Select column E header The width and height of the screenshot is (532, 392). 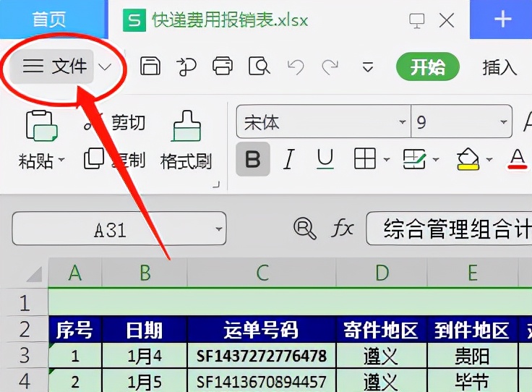(x=473, y=273)
